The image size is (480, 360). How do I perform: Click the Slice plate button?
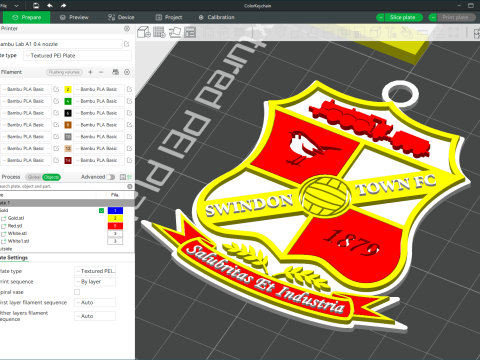404,17
